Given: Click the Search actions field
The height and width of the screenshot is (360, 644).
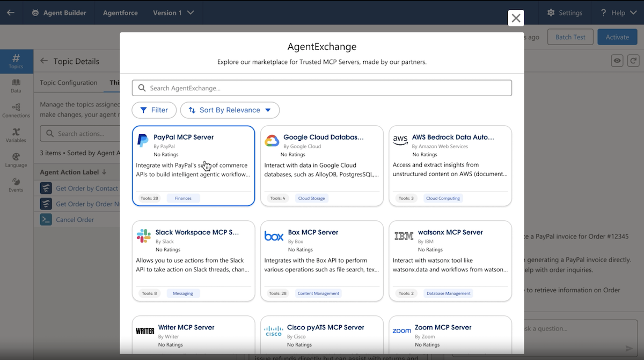Looking at the screenshot, I should point(80,134).
